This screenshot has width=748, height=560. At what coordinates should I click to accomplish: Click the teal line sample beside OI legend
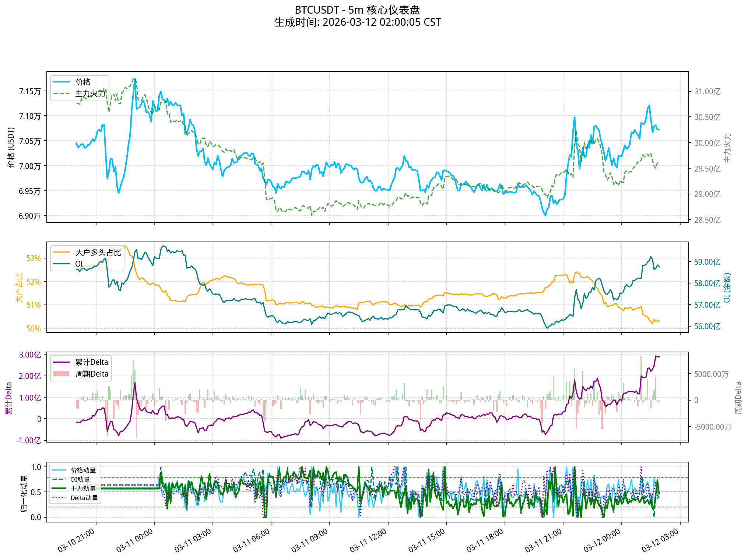pyautogui.click(x=61, y=264)
